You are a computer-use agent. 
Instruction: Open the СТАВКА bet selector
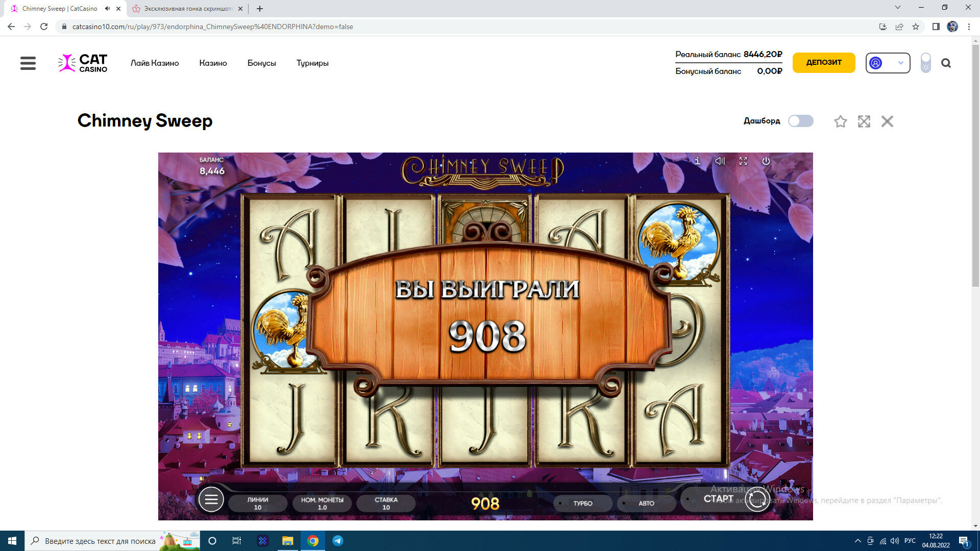386,503
